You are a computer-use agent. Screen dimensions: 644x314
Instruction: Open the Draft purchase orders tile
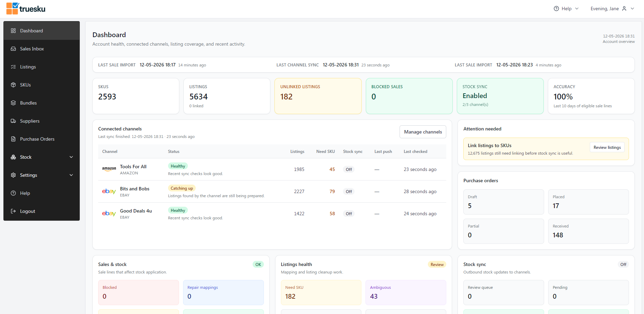click(x=504, y=202)
